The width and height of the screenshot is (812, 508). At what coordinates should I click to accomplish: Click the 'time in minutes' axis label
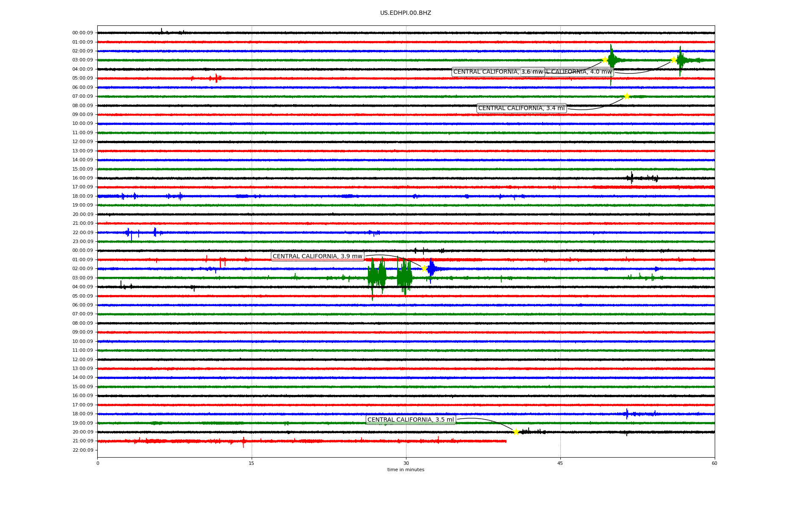click(x=406, y=469)
